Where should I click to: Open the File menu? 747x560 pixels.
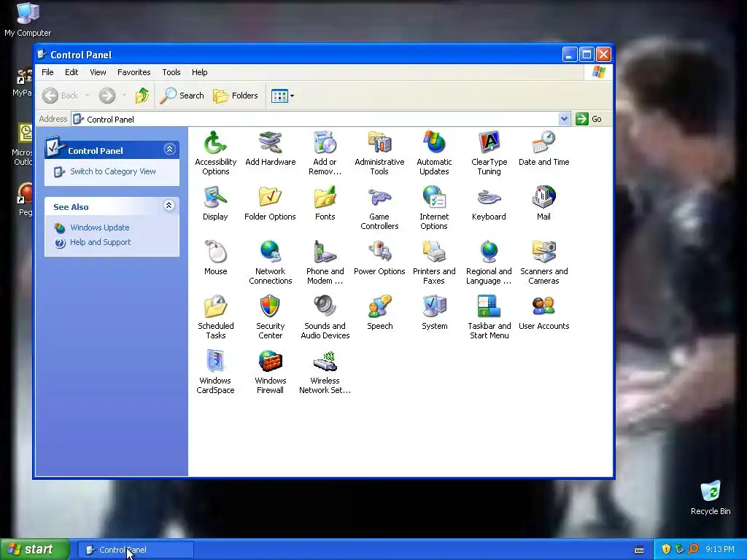coord(47,72)
